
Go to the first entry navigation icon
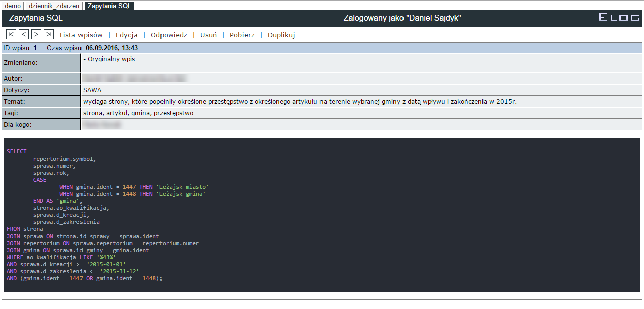click(x=11, y=34)
